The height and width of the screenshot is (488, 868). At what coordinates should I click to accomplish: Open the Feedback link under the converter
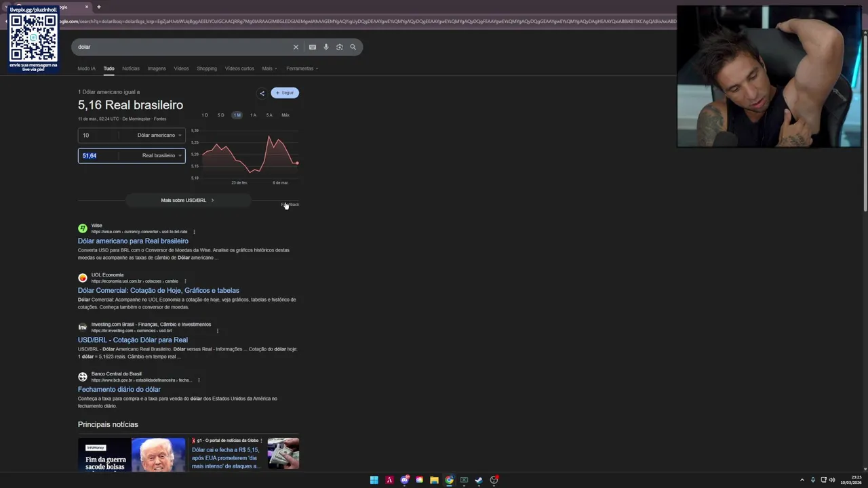290,204
